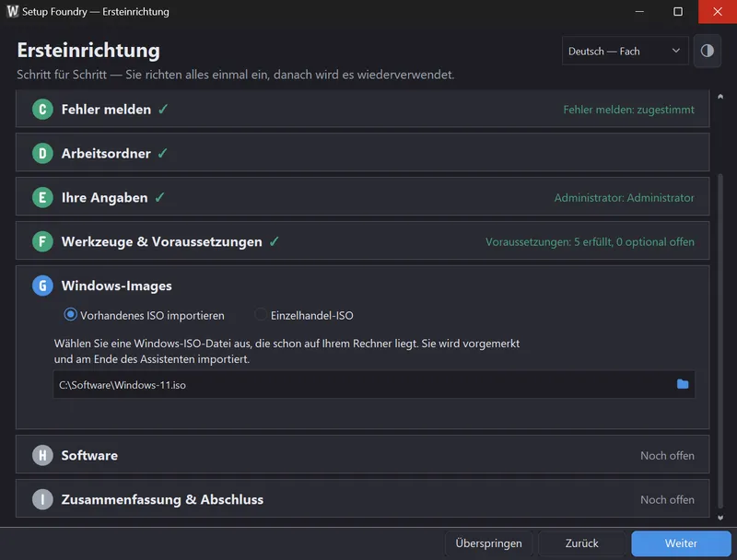Click checkmark next to Fehler melden
Viewport: 737px width, 560px height.
163,110
